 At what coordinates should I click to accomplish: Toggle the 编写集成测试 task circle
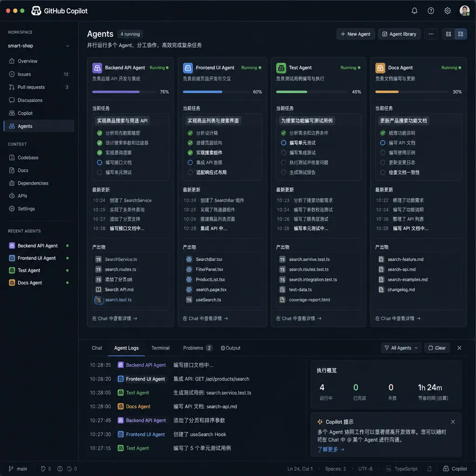(x=284, y=152)
